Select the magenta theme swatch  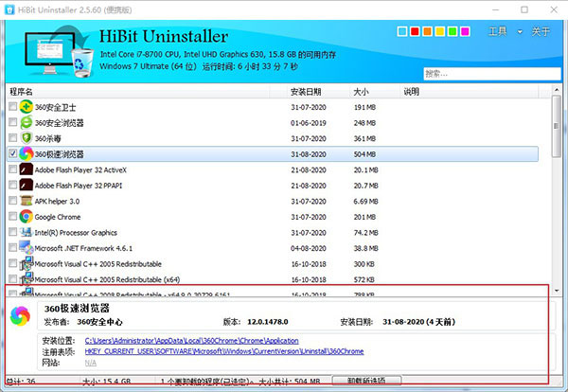pos(465,31)
